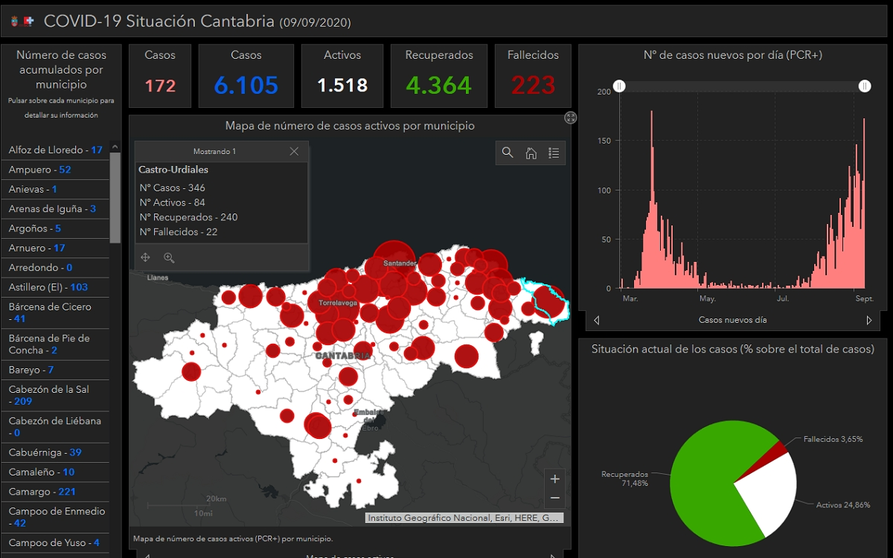Screen dimensions: 893x558
Task: Zoom in on the map
Action: click(555, 479)
